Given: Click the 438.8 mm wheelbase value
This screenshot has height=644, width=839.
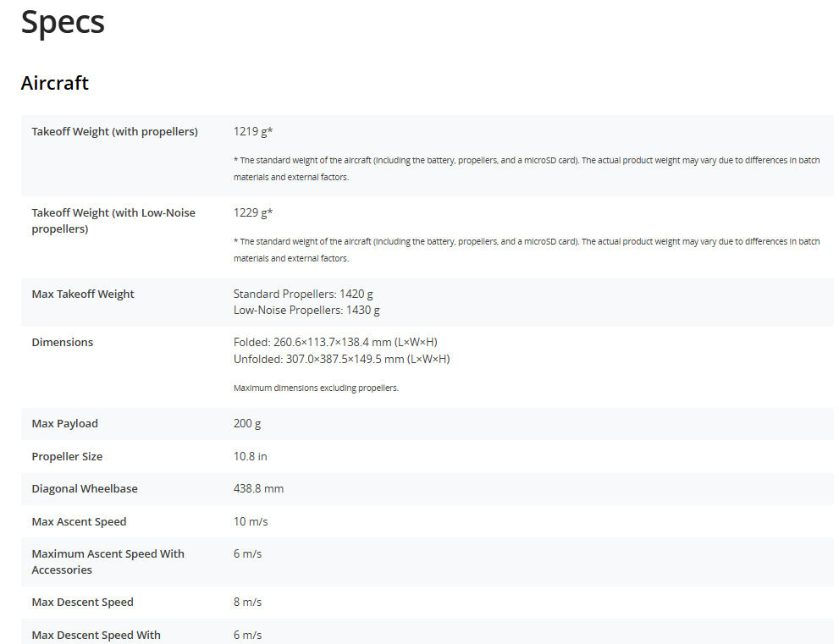Looking at the screenshot, I should tap(258, 489).
